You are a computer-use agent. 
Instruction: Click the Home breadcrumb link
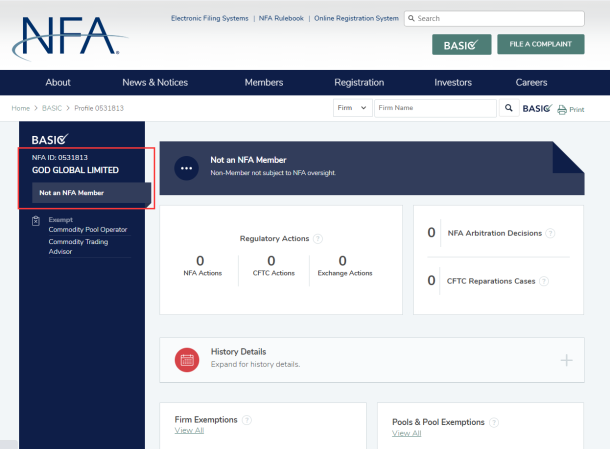click(x=21, y=108)
